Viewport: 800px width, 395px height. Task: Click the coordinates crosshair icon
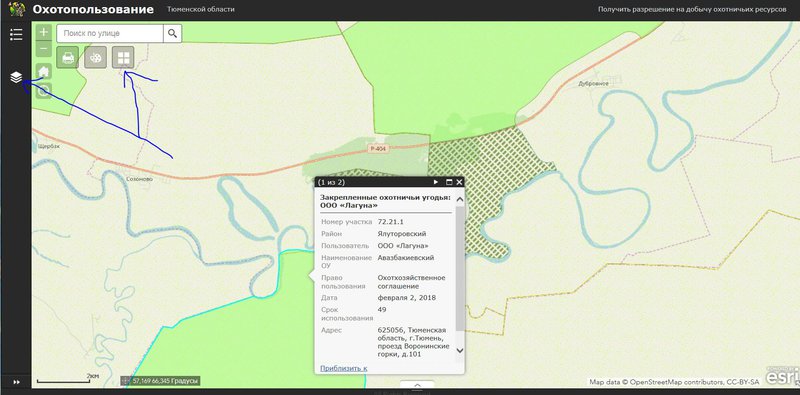[x=126, y=381]
